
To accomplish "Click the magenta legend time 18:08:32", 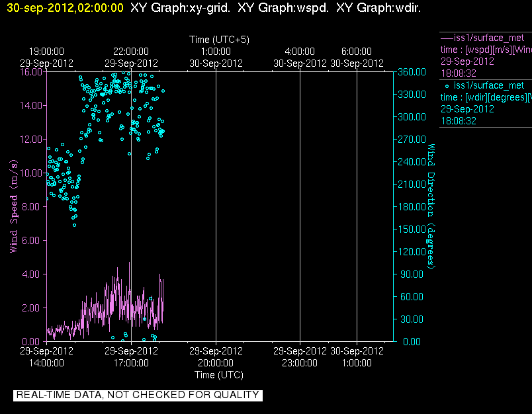I will pyautogui.click(x=459, y=73).
